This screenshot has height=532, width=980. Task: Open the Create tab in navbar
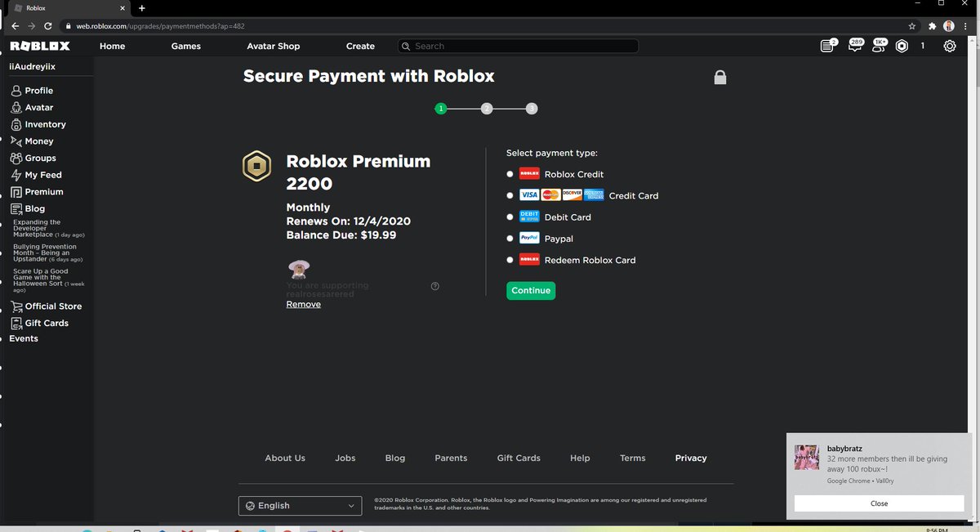(360, 47)
